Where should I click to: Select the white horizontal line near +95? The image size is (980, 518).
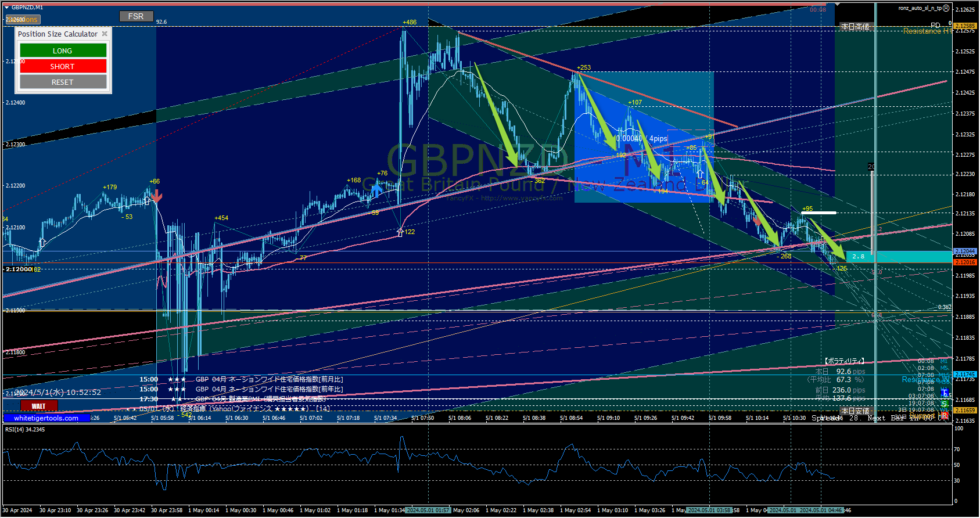coord(819,213)
